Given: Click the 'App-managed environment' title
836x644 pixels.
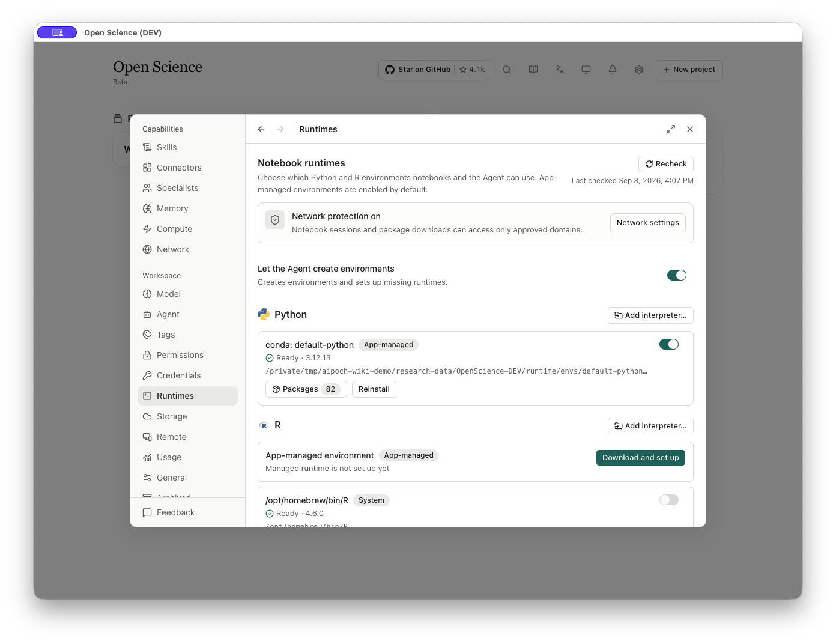Looking at the screenshot, I should (x=320, y=455).
